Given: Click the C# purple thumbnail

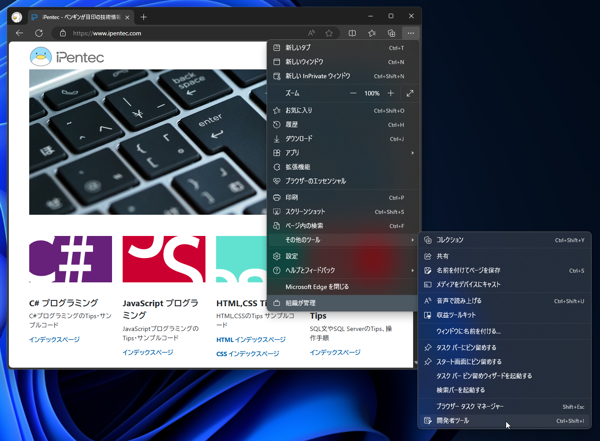Looking at the screenshot, I should [x=70, y=259].
